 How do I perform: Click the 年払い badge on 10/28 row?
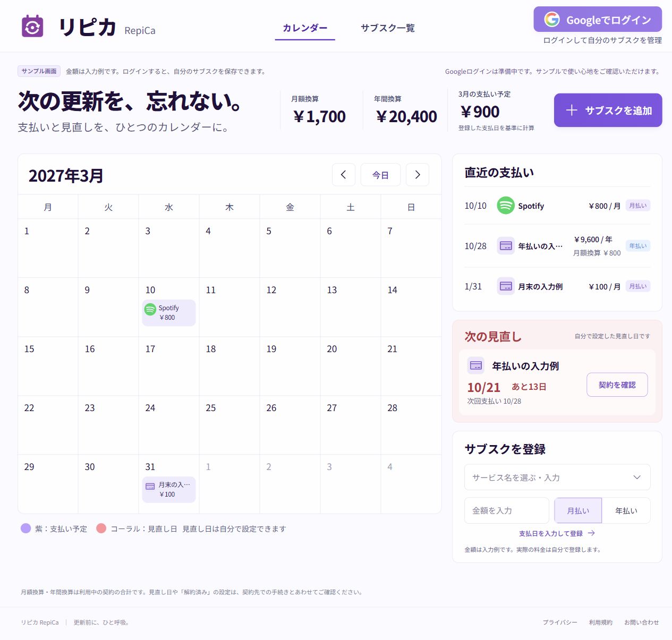tap(638, 246)
